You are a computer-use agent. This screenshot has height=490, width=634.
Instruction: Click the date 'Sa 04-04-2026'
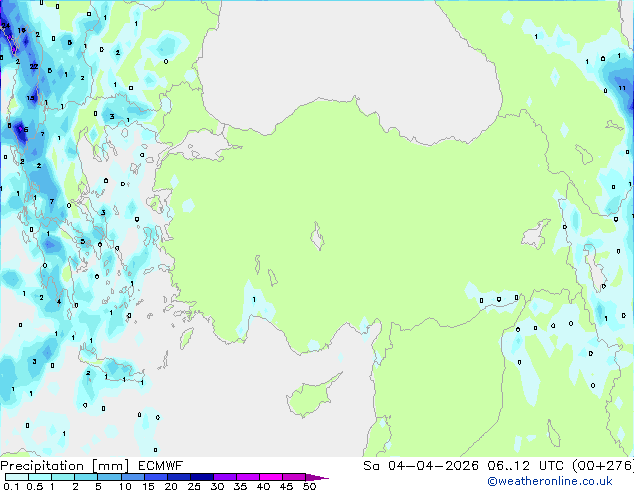click(x=421, y=466)
